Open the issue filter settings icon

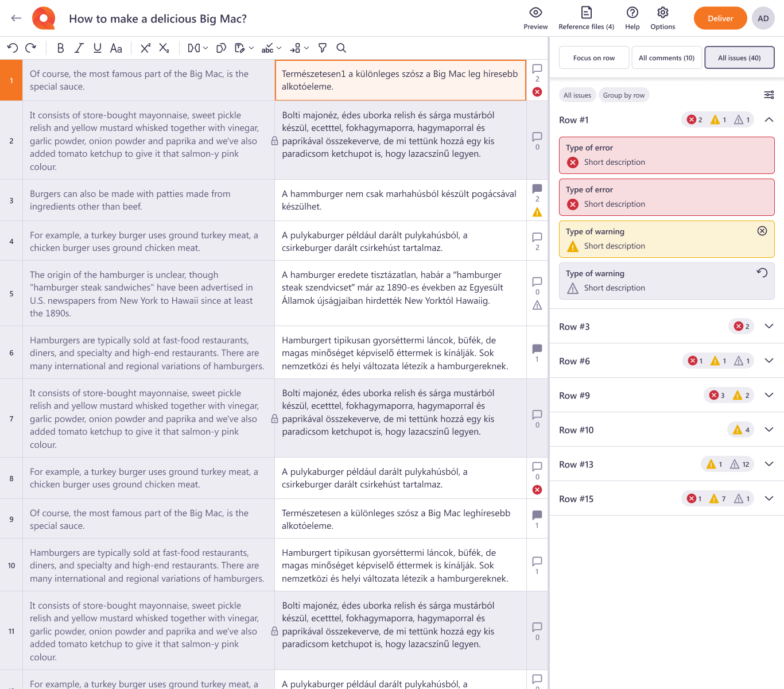click(x=769, y=95)
